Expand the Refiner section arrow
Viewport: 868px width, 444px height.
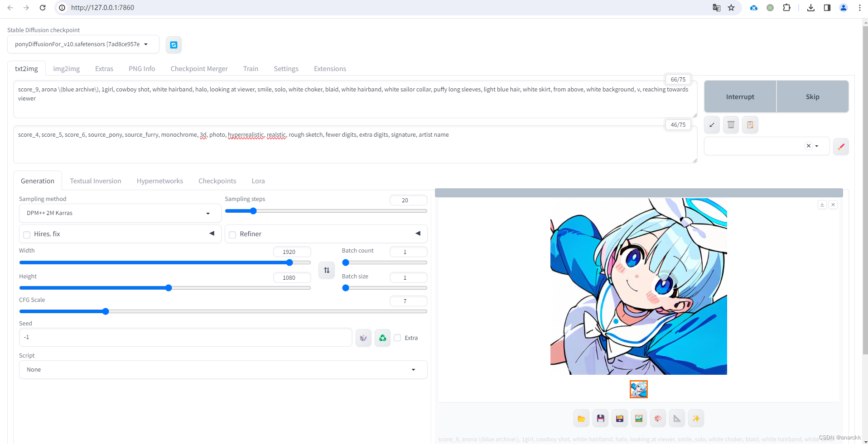[418, 234]
